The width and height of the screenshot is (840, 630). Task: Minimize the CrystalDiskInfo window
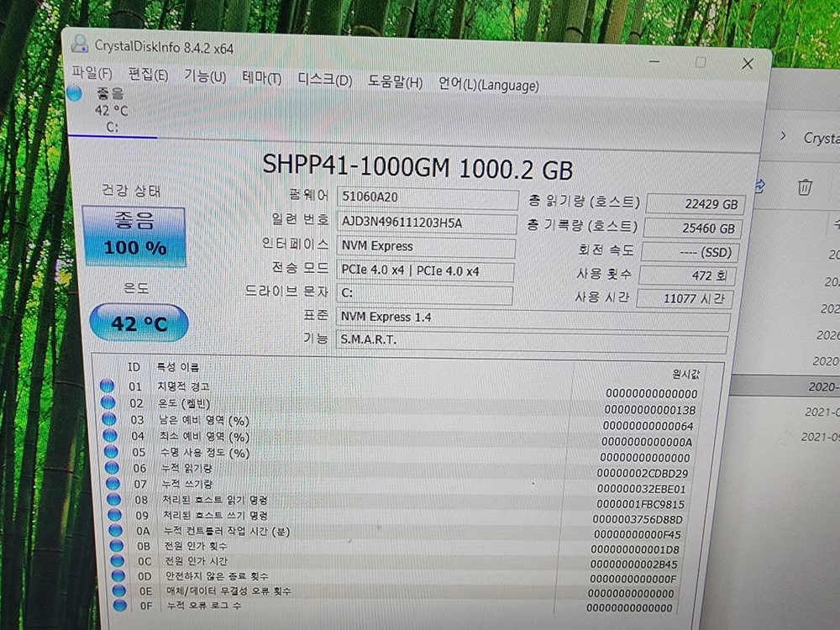(654, 61)
